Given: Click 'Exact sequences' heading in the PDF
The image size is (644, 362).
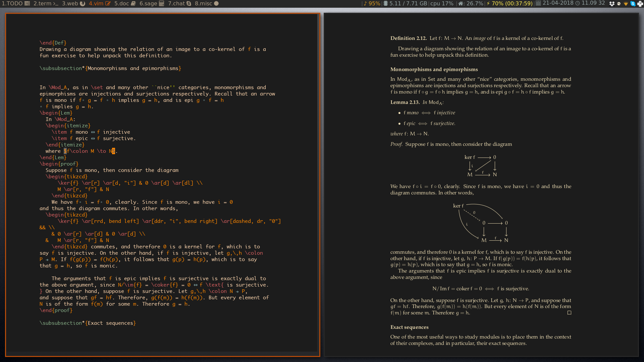Looking at the screenshot, I should point(409,327).
